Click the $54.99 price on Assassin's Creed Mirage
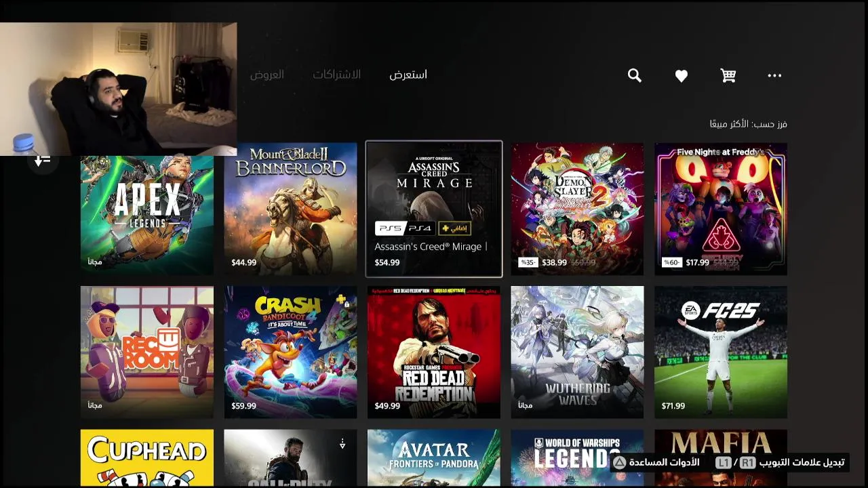 [x=387, y=263]
